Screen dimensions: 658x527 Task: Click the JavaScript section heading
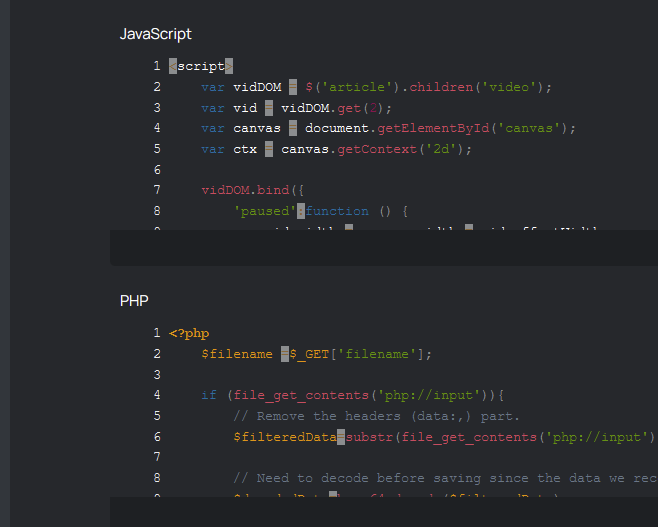tap(155, 34)
